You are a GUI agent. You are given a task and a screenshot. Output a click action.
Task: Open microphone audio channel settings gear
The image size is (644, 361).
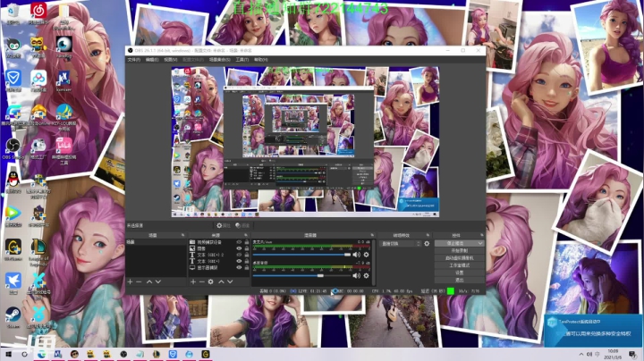tap(366, 255)
